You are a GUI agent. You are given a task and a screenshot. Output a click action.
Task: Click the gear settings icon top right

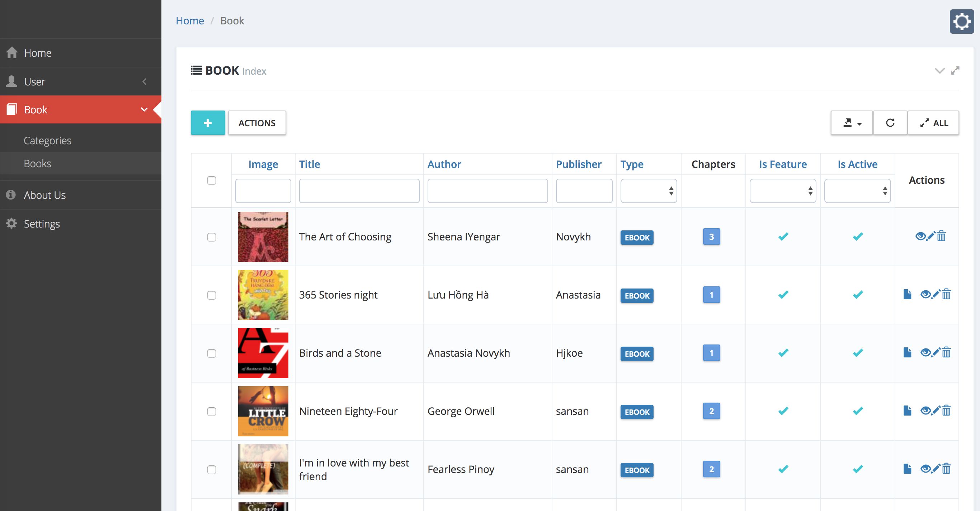tap(961, 22)
